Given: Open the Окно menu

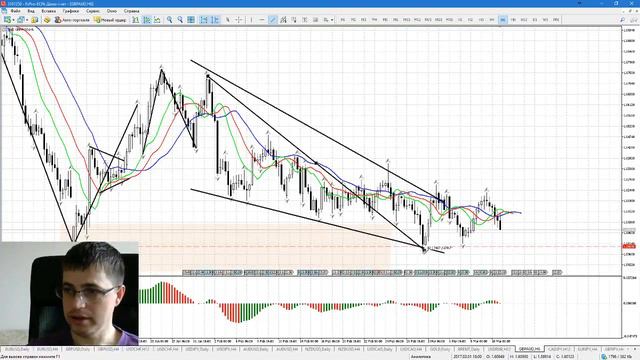Looking at the screenshot, I should point(111,11).
